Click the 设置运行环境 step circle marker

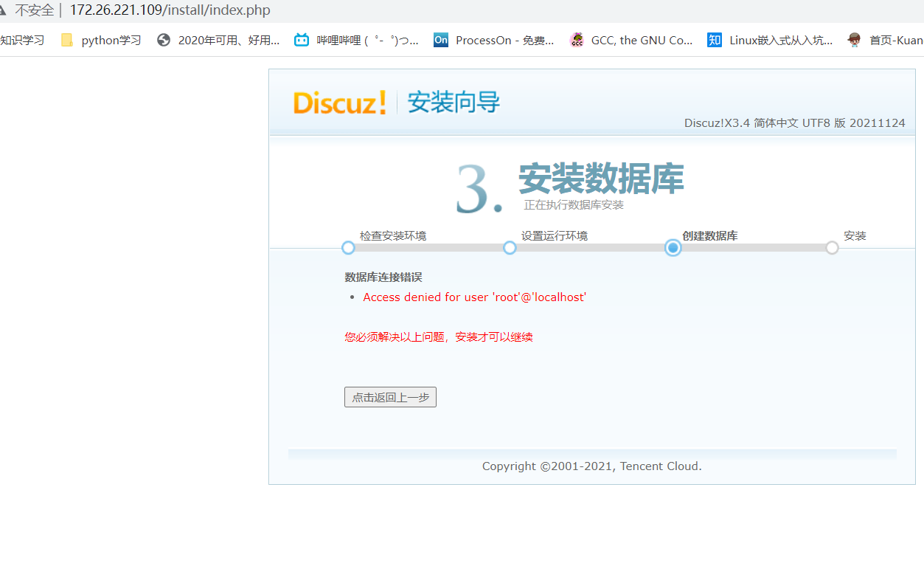click(x=510, y=248)
